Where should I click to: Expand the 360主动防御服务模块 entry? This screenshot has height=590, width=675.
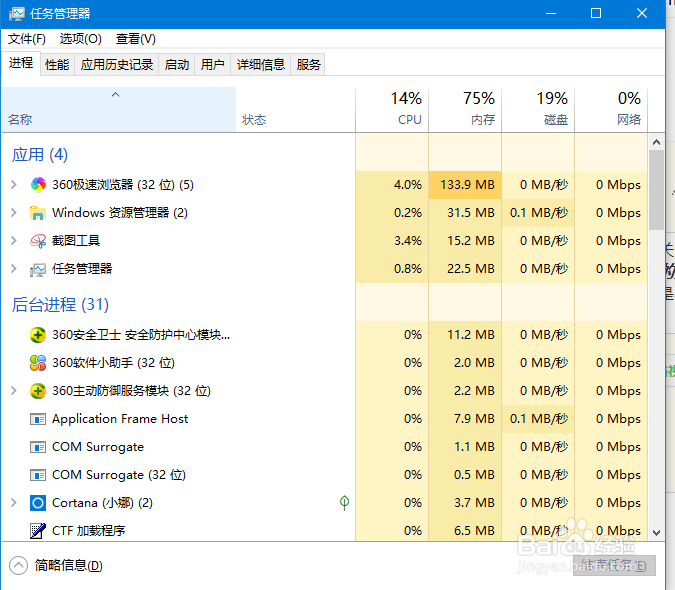(x=14, y=391)
